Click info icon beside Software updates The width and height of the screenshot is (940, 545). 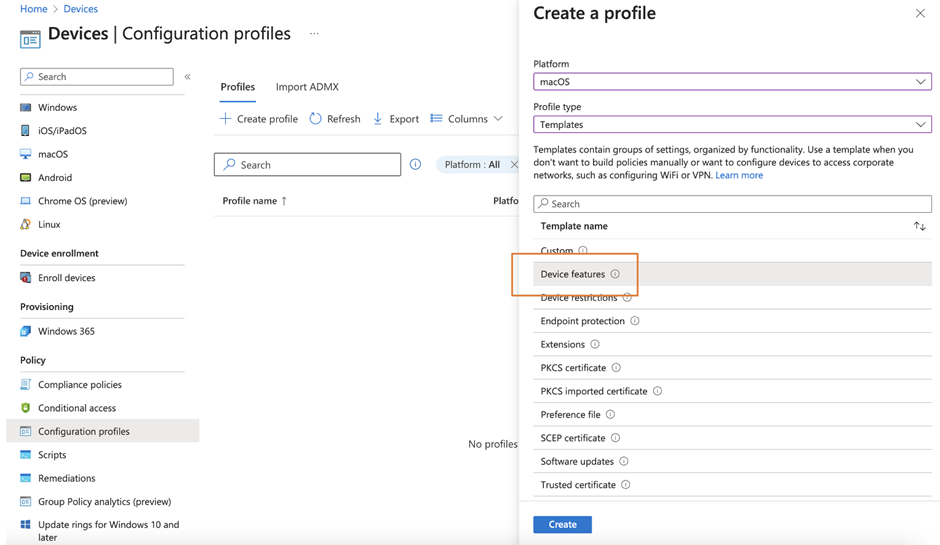pos(624,461)
